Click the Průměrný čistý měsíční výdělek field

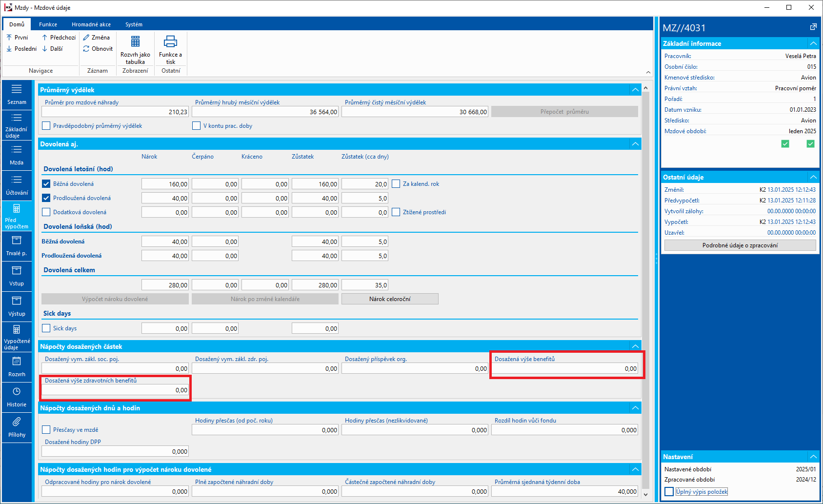pyautogui.click(x=415, y=112)
